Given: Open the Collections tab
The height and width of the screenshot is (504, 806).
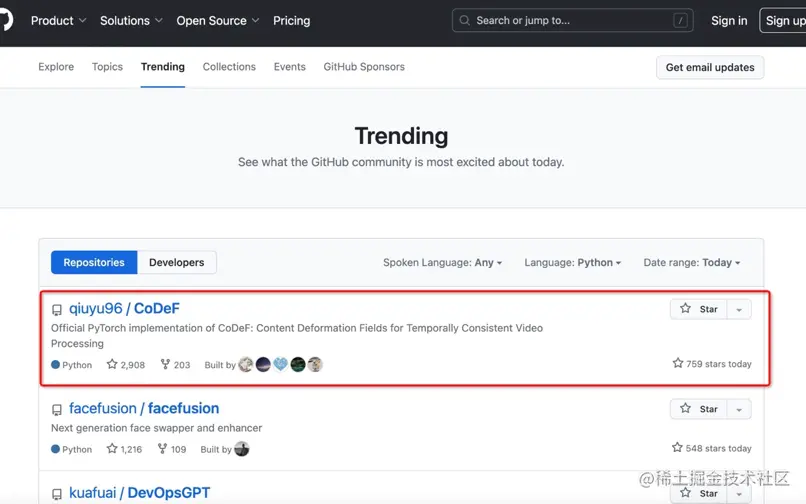Looking at the screenshot, I should 229,67.
